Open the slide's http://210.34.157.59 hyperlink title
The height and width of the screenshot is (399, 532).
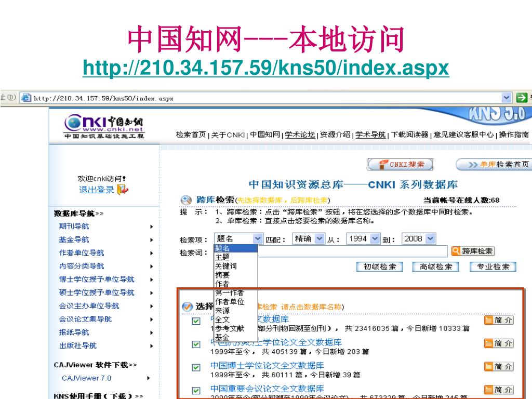point(265,68)
